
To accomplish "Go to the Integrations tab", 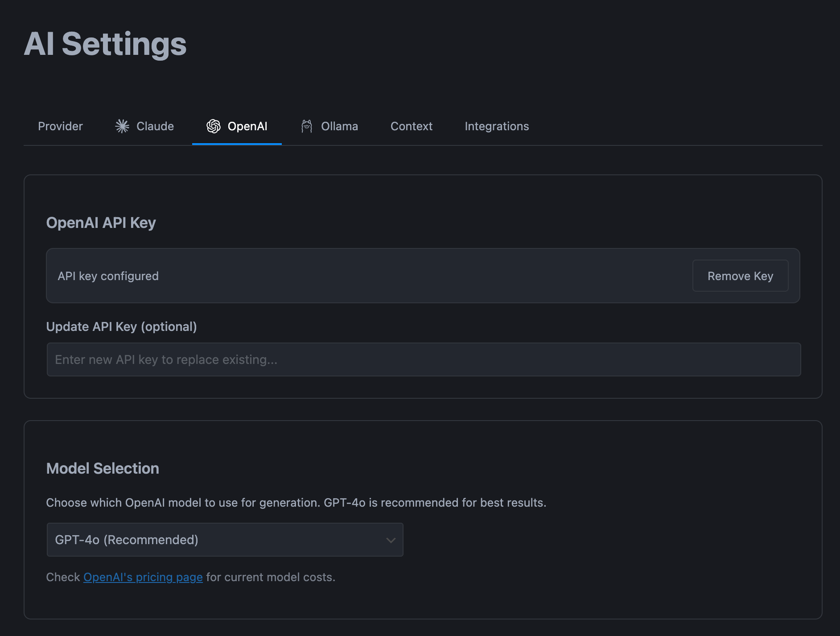I will pos(497,126).
